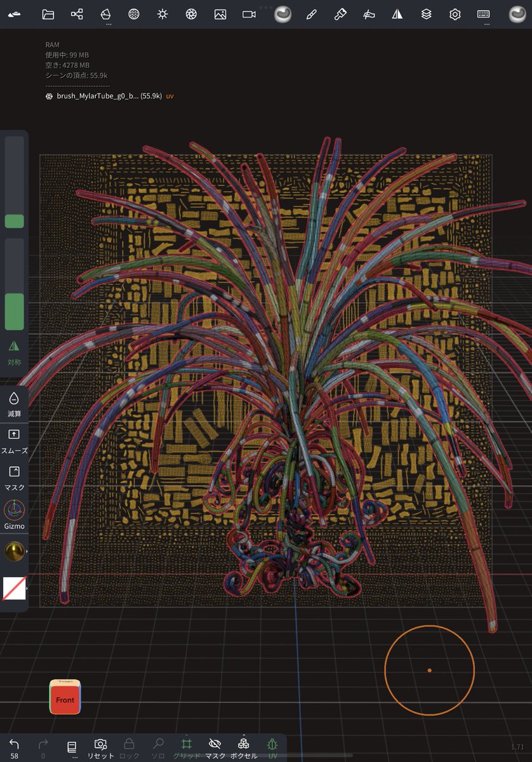Open the Lighting sun menu
This screenshot has width=532, height=762.
tap(163, 14)
